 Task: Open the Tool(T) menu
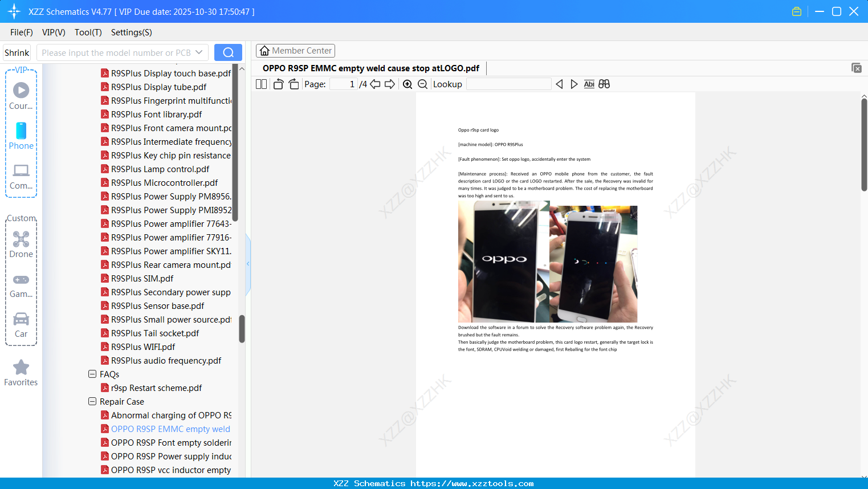[x=88, y=32]
